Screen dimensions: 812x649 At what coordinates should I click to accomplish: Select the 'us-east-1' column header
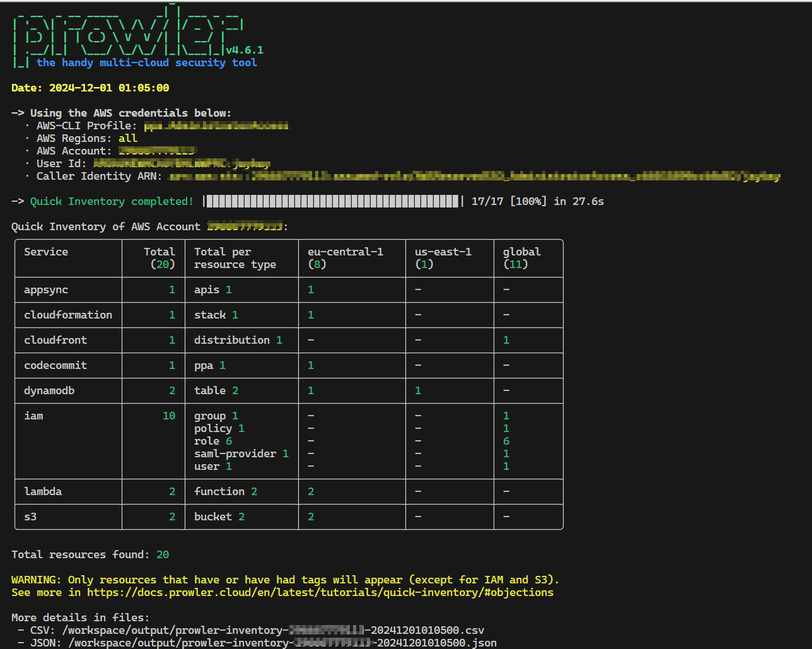(x=443, y=252)
